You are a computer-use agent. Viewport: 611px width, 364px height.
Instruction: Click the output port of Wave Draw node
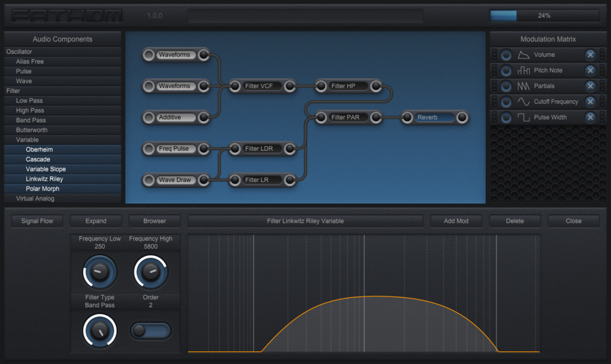(x=203, y=180)
